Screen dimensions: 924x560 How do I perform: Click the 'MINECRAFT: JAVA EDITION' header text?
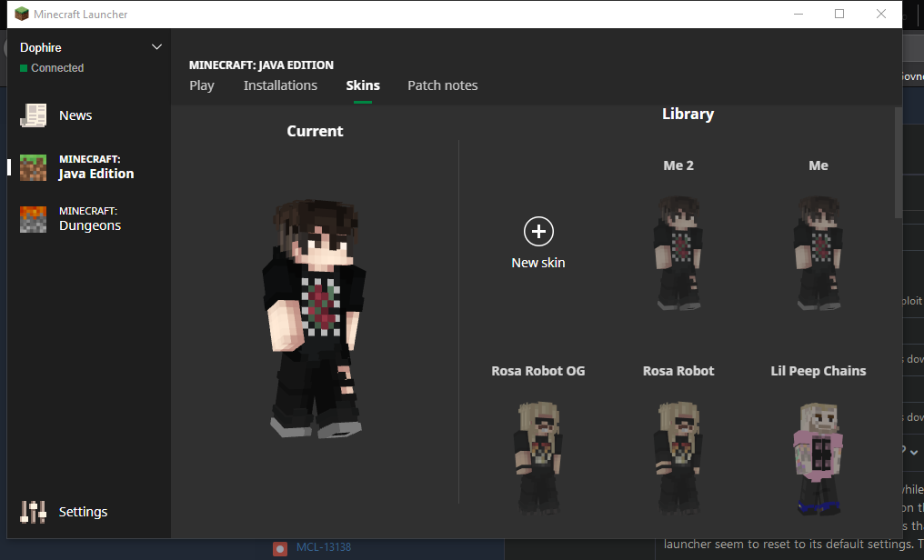(x=261, y=65)
